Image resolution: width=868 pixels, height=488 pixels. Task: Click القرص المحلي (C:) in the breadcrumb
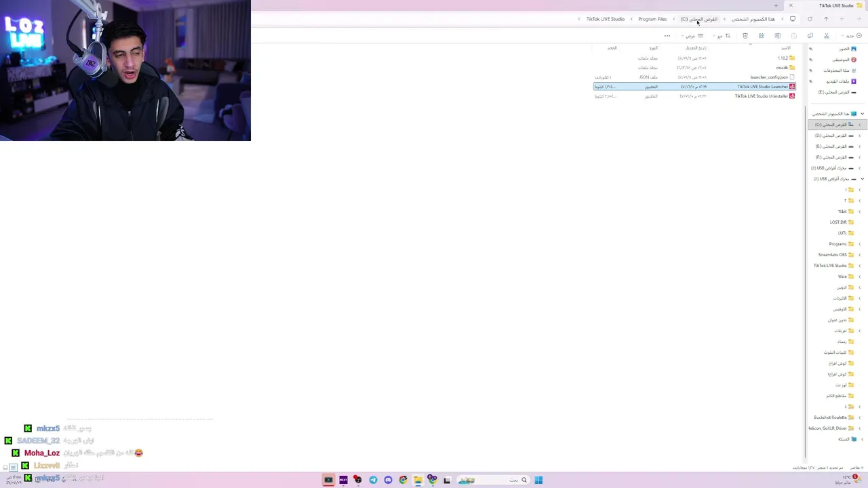pyautogui.click(x=698, y=19)
